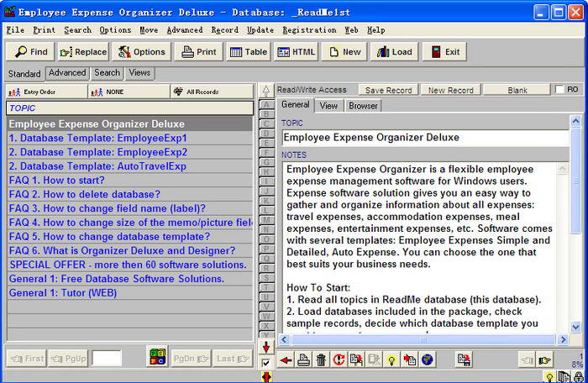Open the Registration menu
The height and width of the screenshot is (383, 588).
309,30
